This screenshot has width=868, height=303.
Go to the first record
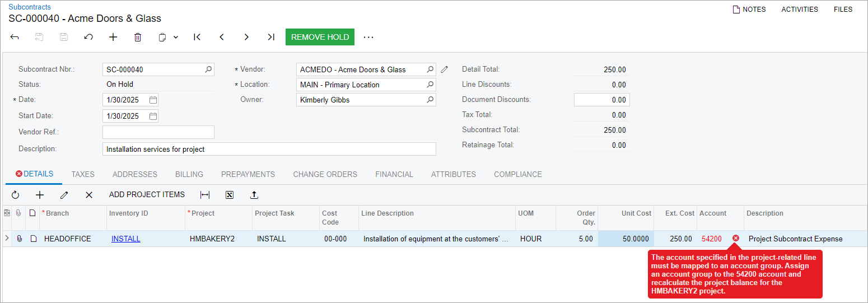click(x=197, y=37)
